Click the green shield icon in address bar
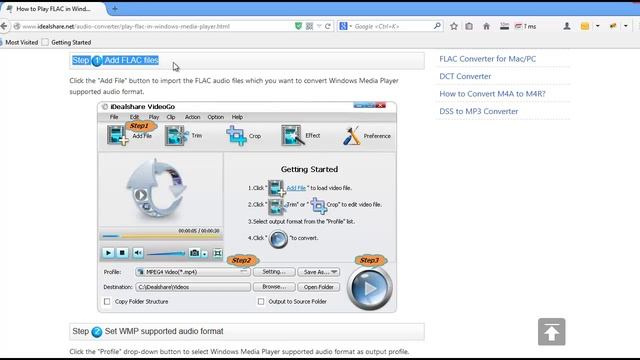The width and height of the screenshot is (640, 360). coord(298,26)
